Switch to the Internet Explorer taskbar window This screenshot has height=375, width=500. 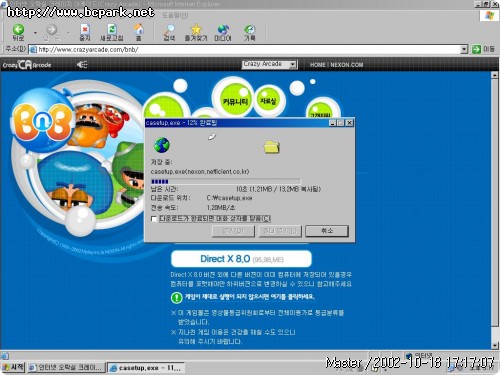[x=66, y=368]
